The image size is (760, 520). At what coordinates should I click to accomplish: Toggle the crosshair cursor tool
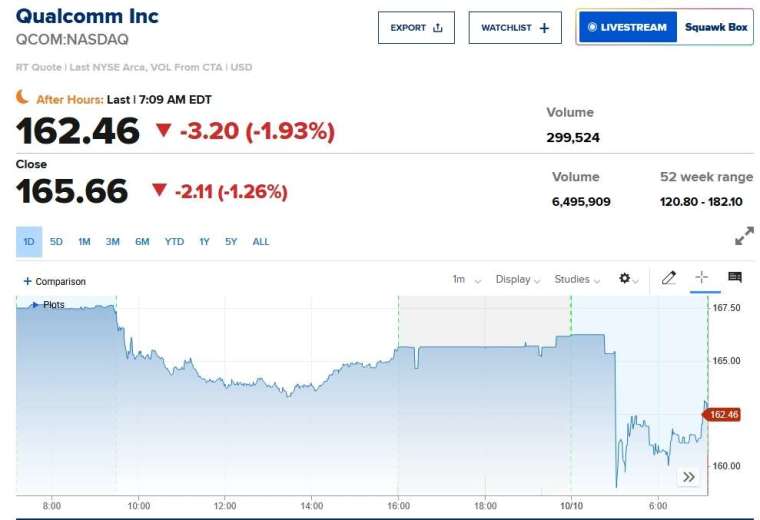point(702,277)
